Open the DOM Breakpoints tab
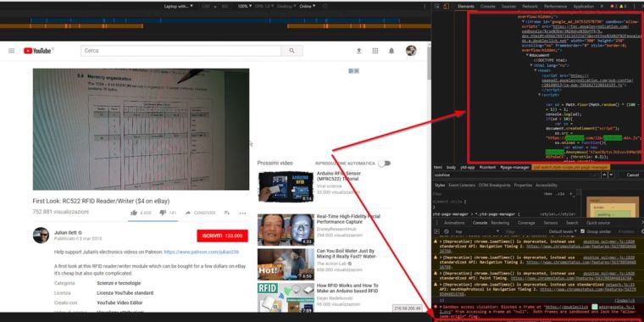644x322 pixels. [495, 186]
